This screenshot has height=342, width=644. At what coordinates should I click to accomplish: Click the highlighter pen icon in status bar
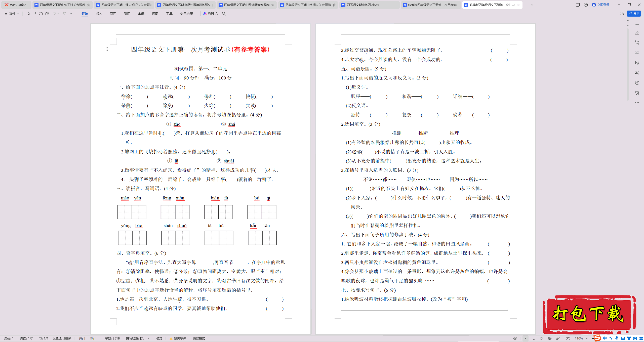point(558,338)
